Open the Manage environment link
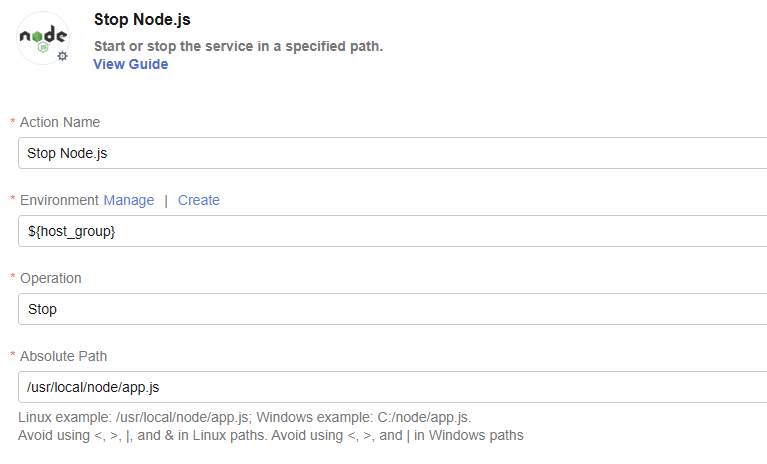 coord(129,200)
